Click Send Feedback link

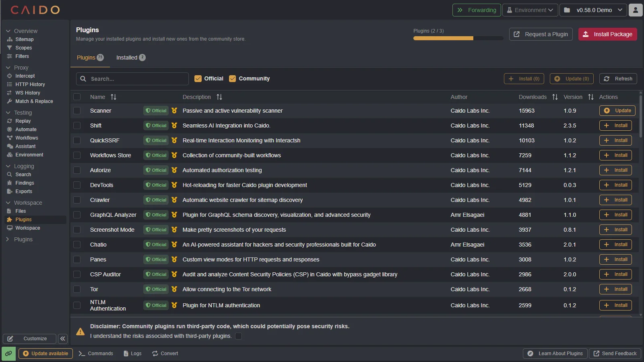[x=615, y=354]
